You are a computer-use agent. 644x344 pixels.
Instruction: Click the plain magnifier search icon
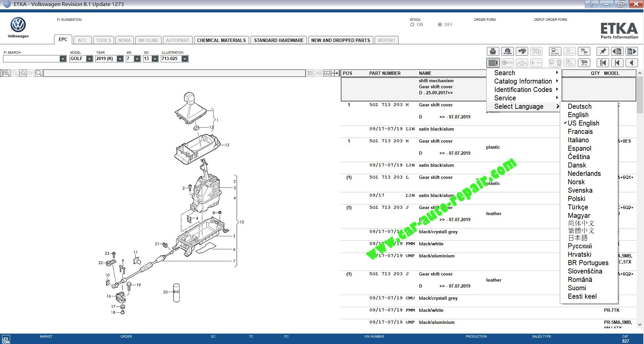(39, 73)
